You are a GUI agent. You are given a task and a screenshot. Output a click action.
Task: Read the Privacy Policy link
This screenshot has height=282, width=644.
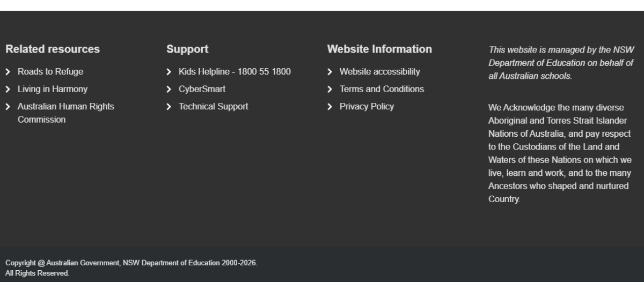367,107
